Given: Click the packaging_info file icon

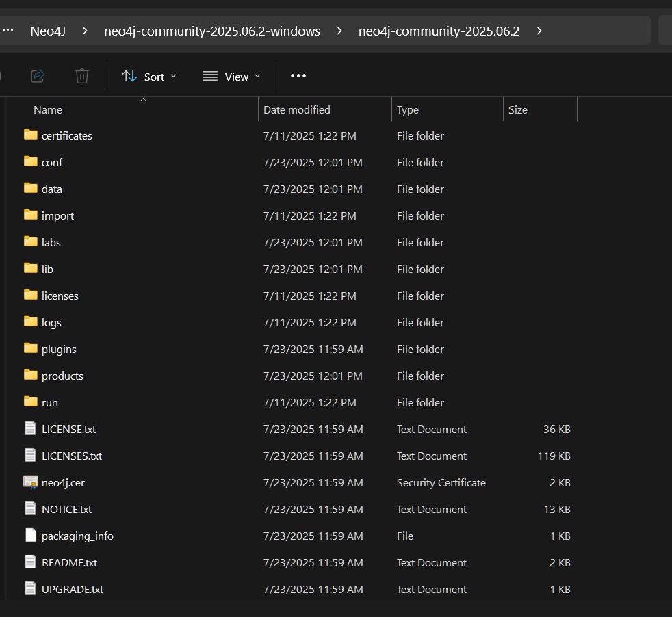Looking at the screenshot, I should 30,535.
